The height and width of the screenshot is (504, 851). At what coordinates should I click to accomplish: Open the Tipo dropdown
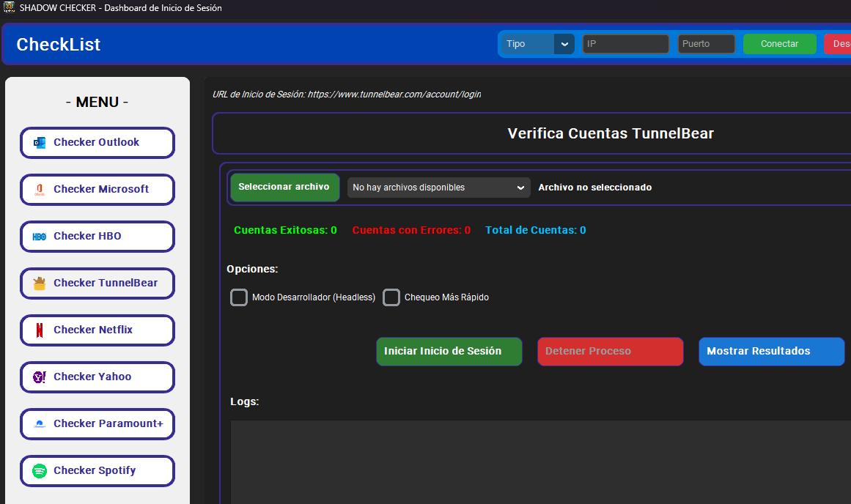click(x=529, y=44)
